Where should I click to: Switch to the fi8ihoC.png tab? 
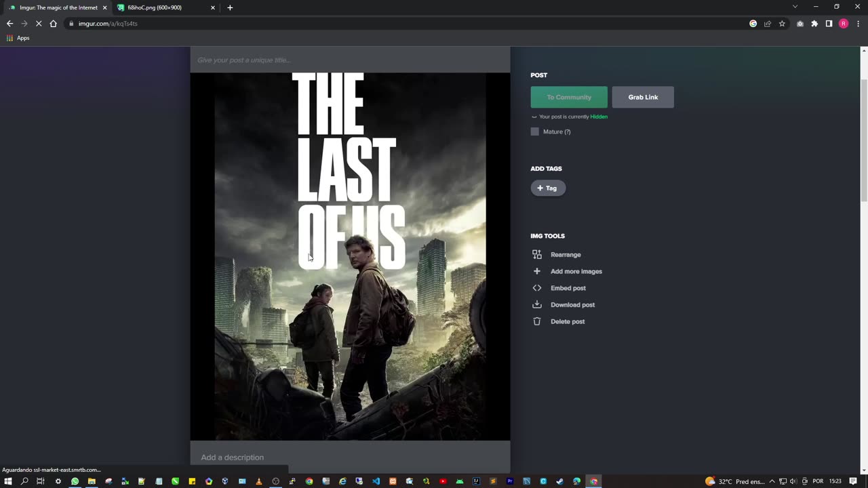point(162,7)
